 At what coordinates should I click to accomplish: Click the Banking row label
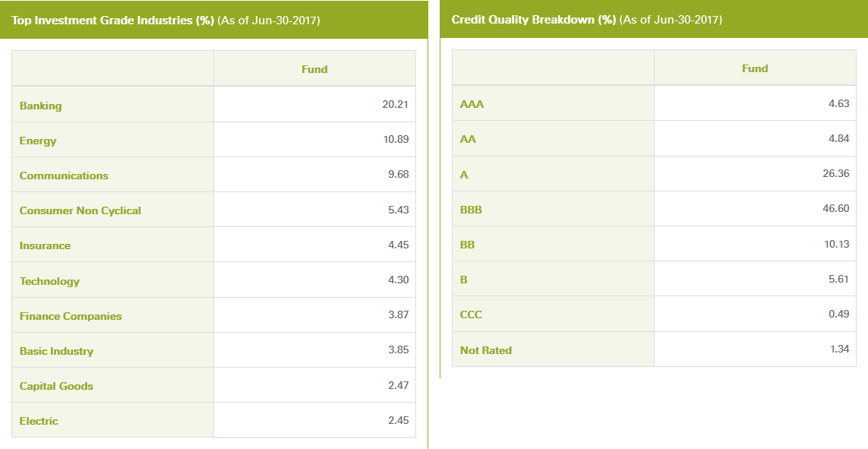pyautogui.click(x=40, y=106)
